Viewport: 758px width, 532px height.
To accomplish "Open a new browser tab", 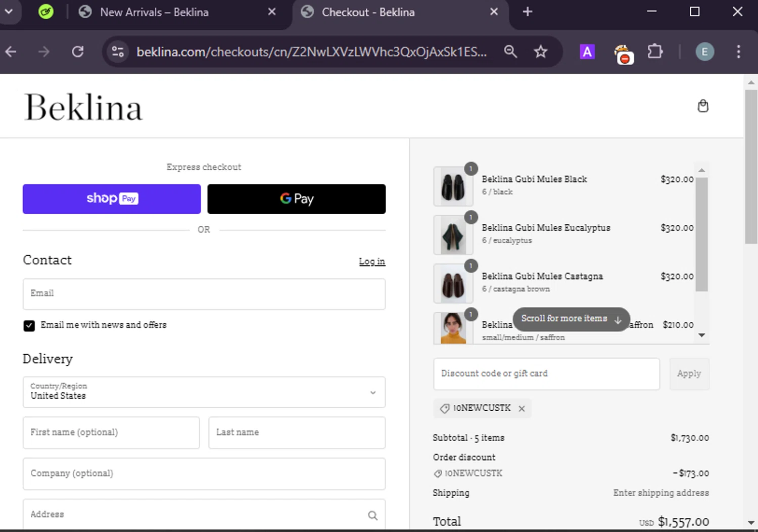I will [x=527, y=12].
